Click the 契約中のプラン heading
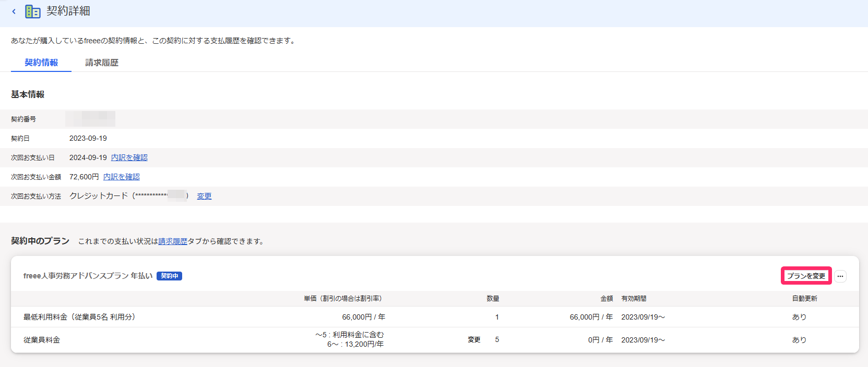868x367 pixels. pos(40,241)
